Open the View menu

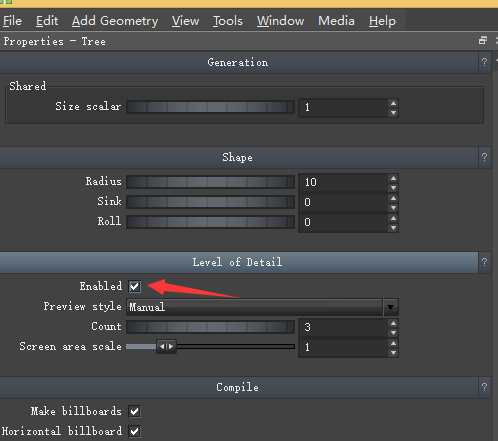pos(185,21)
